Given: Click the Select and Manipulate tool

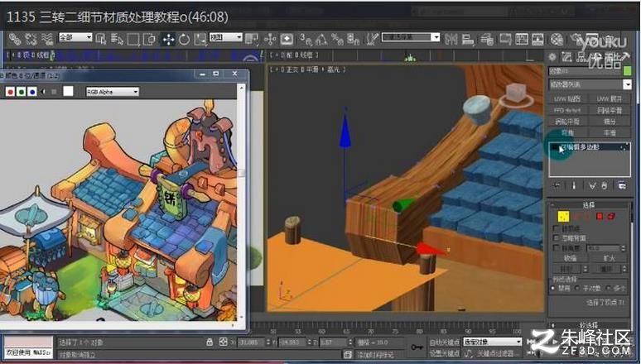Looking at the screenshot, I should 270,39.
